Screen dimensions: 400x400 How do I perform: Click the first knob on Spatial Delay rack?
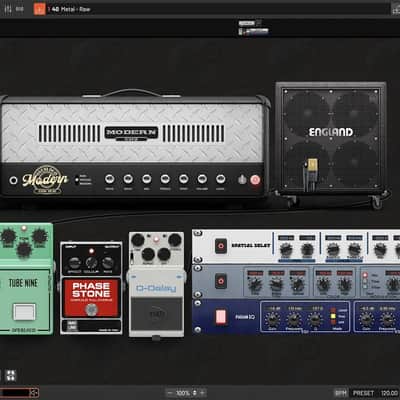pyautogui.click(x=286, y=250)
